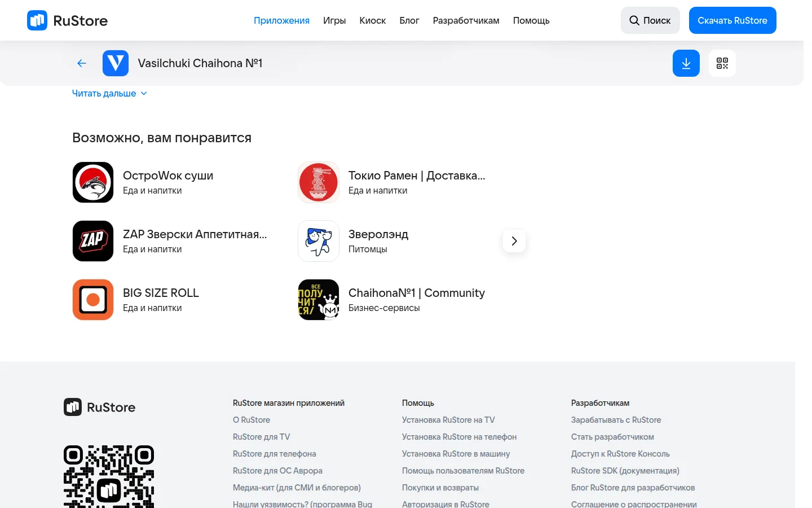Select the ОстроWok суши title
Image resolution: width=812 pixels, height=508 pixels.
point(168,176)
